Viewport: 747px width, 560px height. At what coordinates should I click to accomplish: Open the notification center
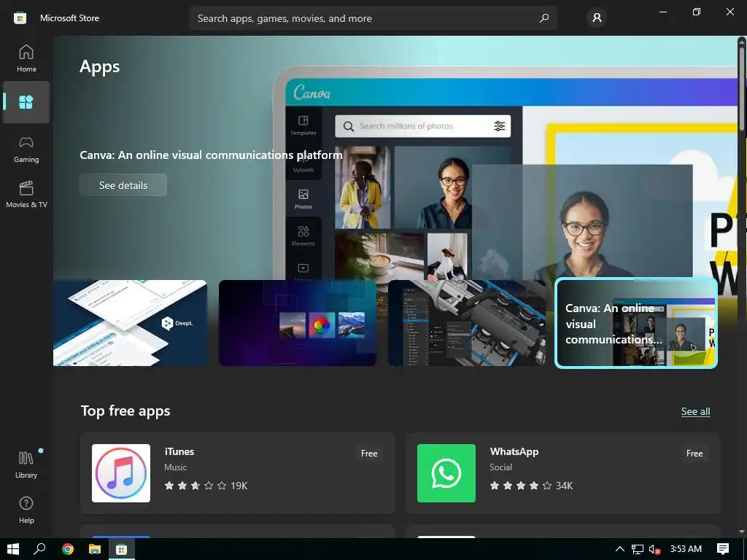point(723,549)
